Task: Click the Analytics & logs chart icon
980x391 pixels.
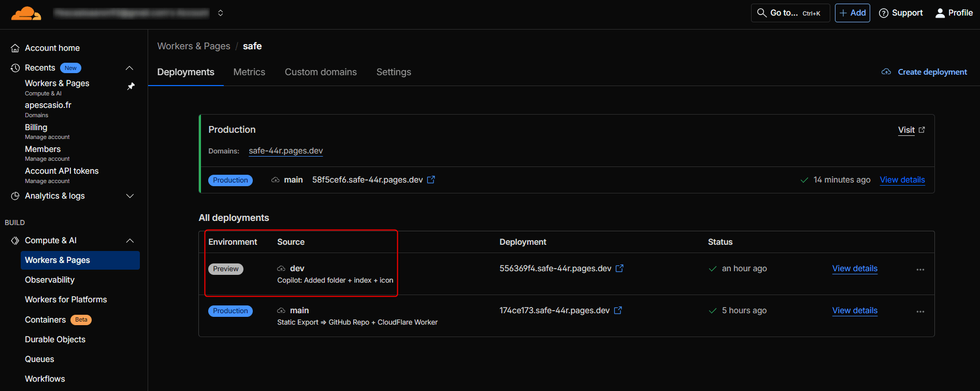Action: click(15, 196)
